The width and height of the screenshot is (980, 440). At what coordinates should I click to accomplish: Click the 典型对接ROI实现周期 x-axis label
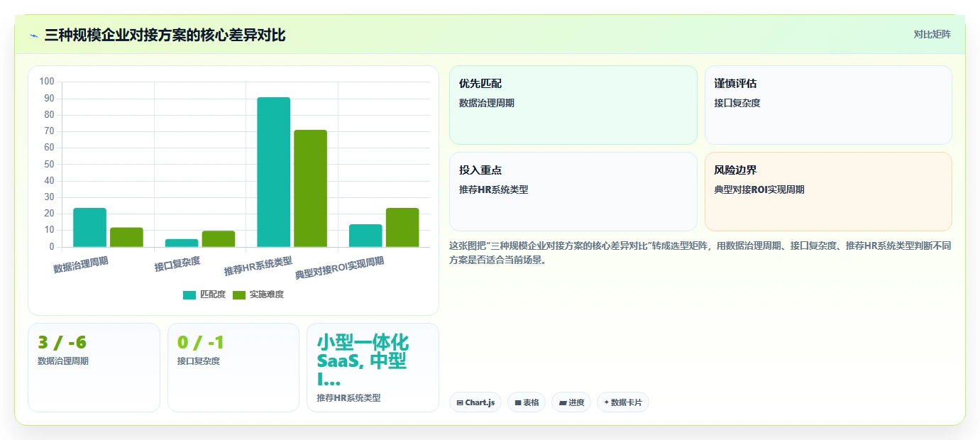(340, 268)
